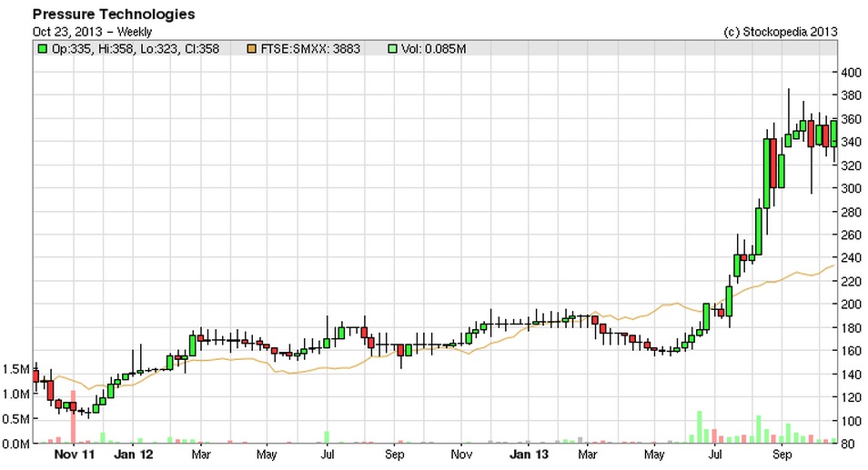Click the 380 price axis label

(x=851, y=95)
